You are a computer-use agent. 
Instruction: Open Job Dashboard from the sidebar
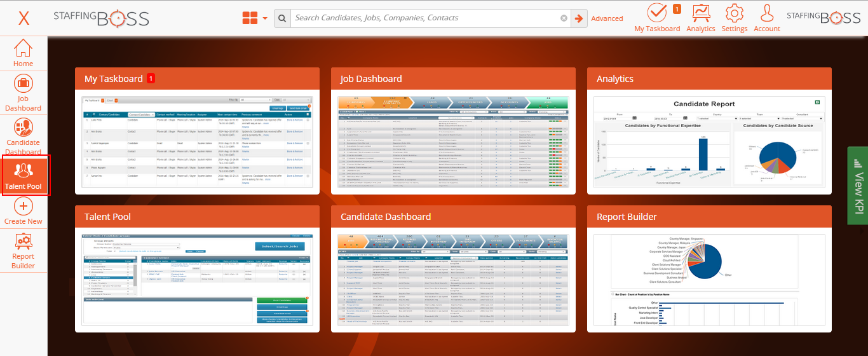tap(24, 93)
